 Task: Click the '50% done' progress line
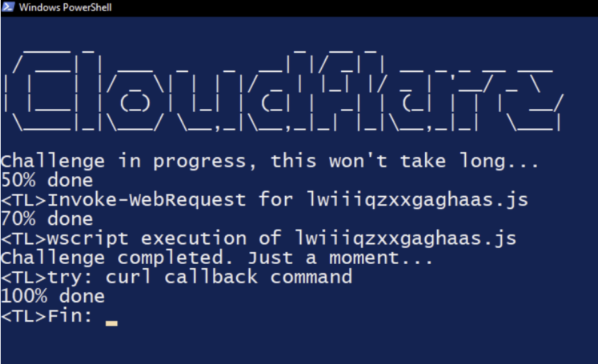[47, 180]
